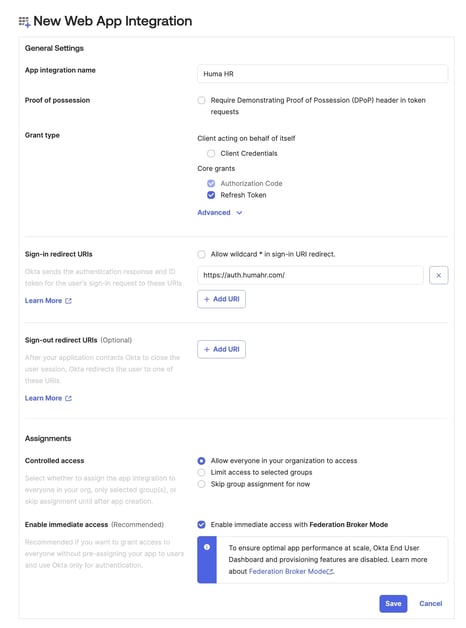466x628 pixels.
Task: Add URI under Sign-in redirect URIs
Action: pyautogui.click(x=221, y=299)
